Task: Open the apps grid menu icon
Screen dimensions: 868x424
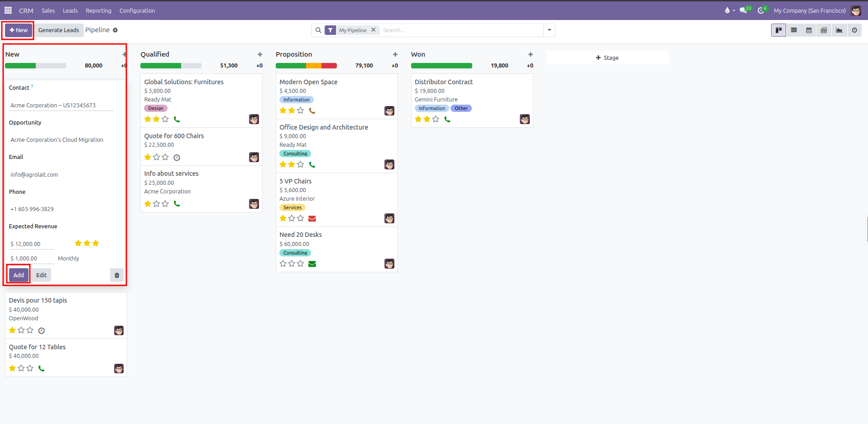Action: (x=8, y=10)
